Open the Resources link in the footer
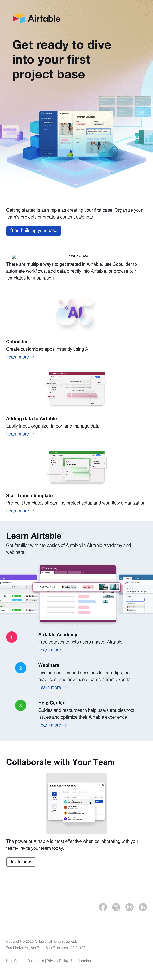 coord(35,961)
